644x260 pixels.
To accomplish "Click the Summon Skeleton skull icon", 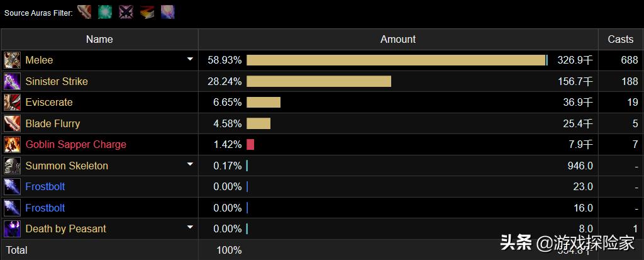I will point(12,166).
